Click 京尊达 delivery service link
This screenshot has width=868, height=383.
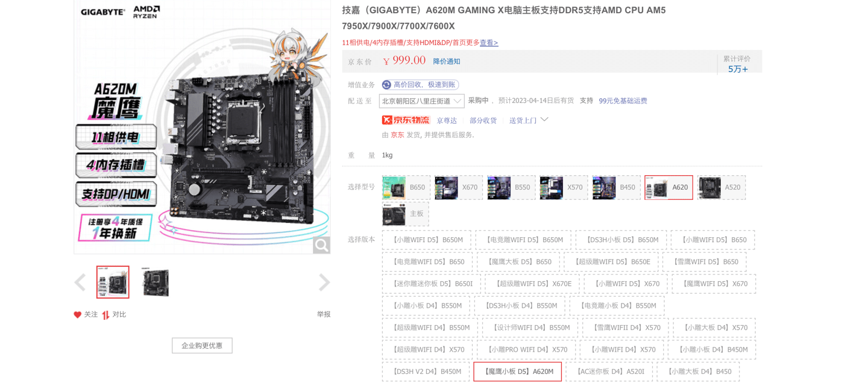[x=447, y=120]
